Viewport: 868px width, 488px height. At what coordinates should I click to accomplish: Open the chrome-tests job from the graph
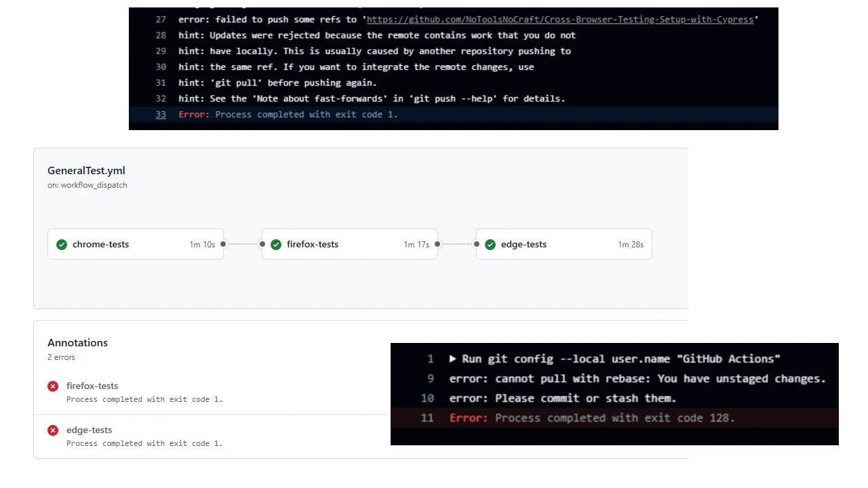coord(101,245)
